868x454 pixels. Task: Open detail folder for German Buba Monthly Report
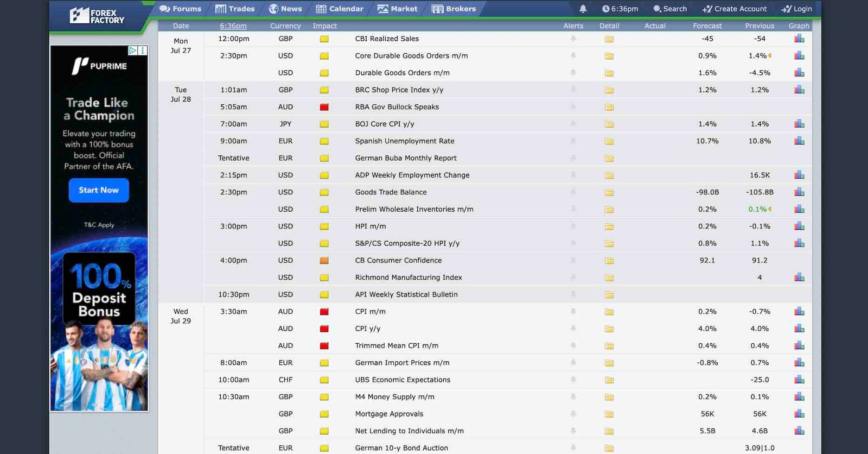click(609, 158)
